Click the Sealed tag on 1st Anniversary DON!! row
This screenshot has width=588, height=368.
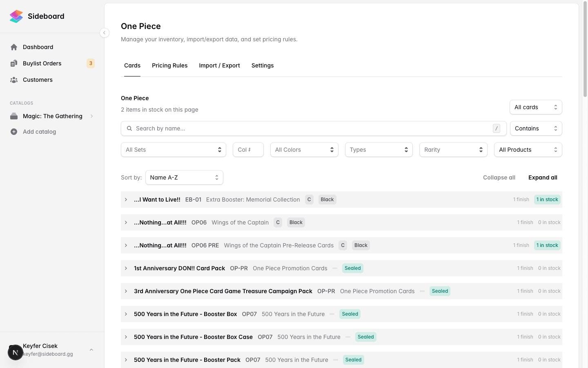click(353, 268)
